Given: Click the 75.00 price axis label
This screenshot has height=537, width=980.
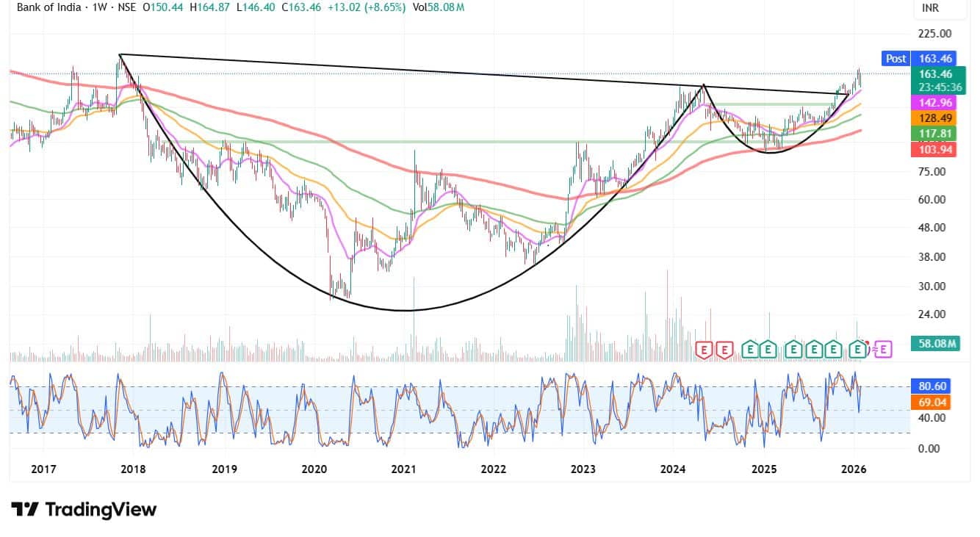Looking at the screenshot, I should pyautogui.click(x=932, y=172).
